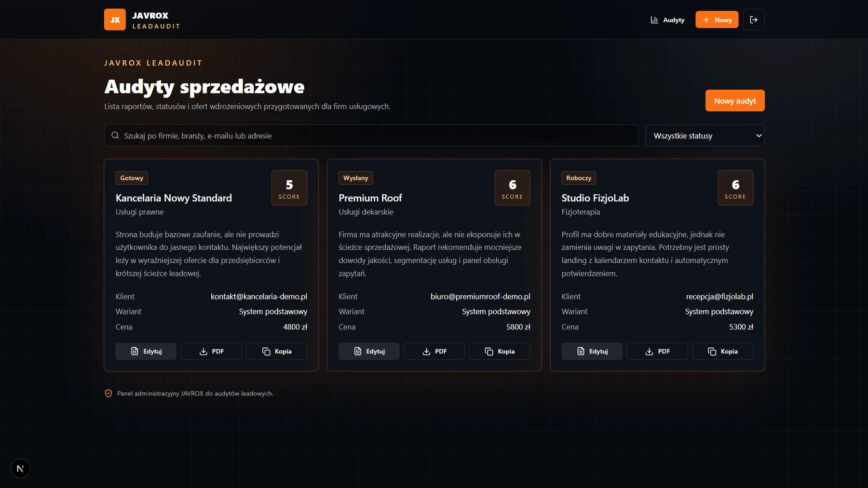Viewport: 868px width, 488px height.
Task: Click the 5800 zł price value
Action: click(518, 327)
